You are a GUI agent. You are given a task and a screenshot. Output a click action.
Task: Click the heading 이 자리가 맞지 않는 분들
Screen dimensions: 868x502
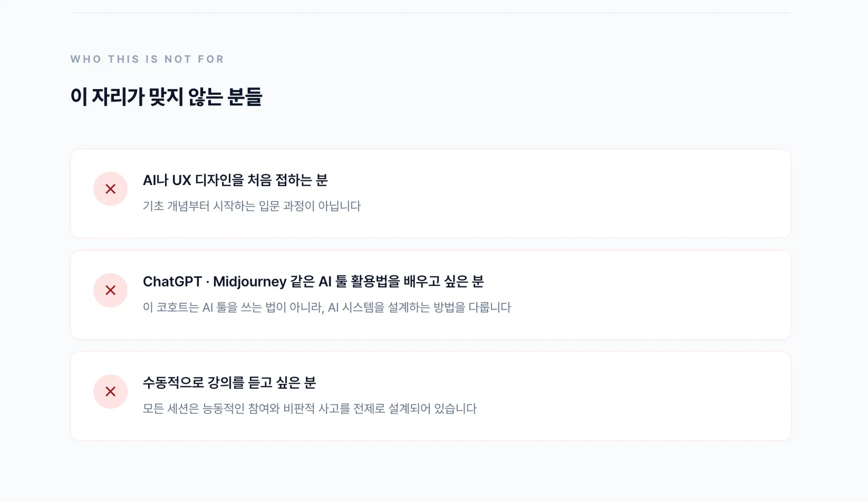click(166, 97)
